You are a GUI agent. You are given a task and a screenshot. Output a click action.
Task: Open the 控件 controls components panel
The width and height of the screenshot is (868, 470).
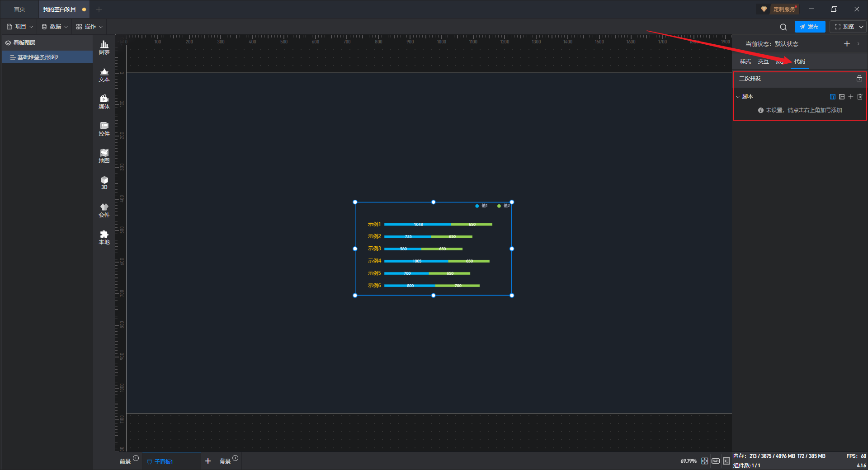(x=104, y=129)
